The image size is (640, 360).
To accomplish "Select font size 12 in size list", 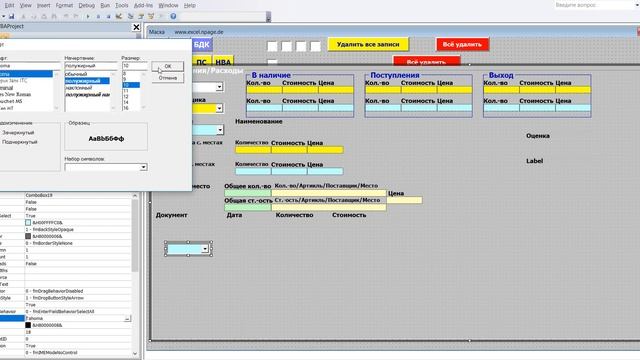I will [x=126, y=97].
